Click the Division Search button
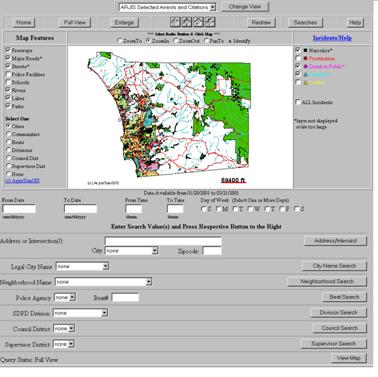The height and width of the screenshot is (377, 378). click(339, 312)
